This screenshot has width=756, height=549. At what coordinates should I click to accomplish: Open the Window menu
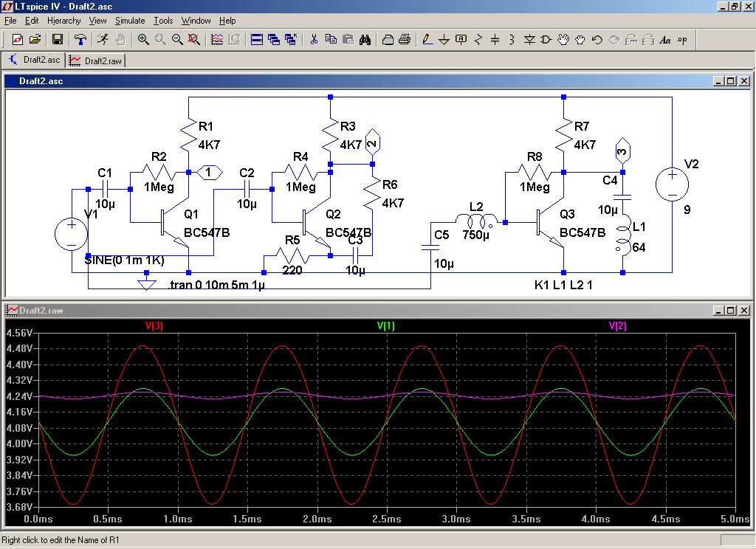pyautogui.click(x=196, y=21)
